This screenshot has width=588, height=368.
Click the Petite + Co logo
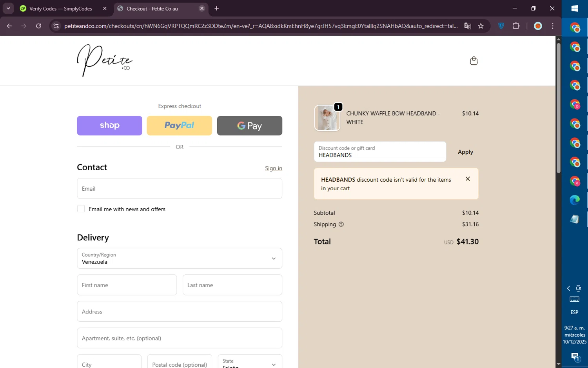click(x=105, y=60)
